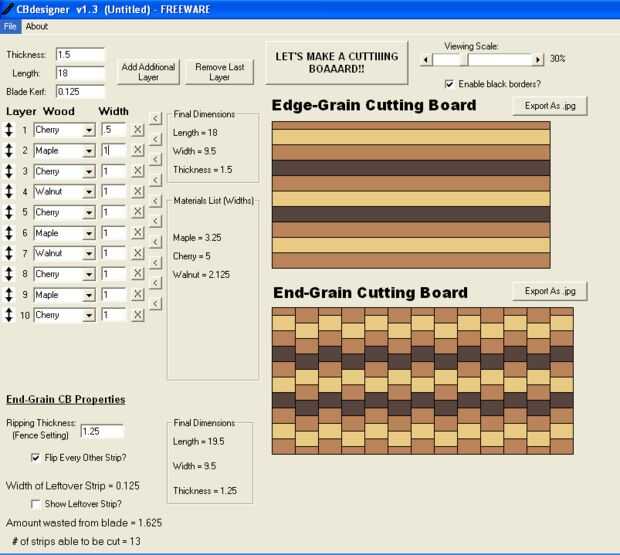The width and height of the screenshot is (620, 555).
Task: Click layer 10 width field
Action: (x=115, y=315)
